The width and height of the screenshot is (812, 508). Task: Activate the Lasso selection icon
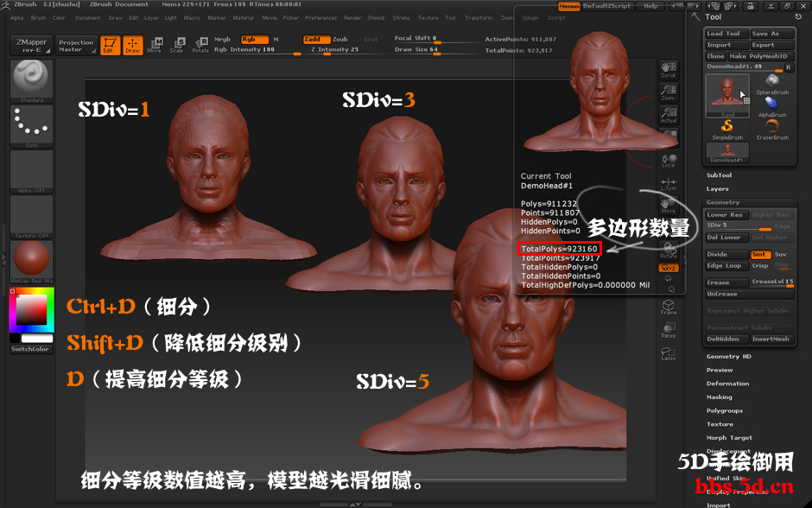tap(669, 353)
